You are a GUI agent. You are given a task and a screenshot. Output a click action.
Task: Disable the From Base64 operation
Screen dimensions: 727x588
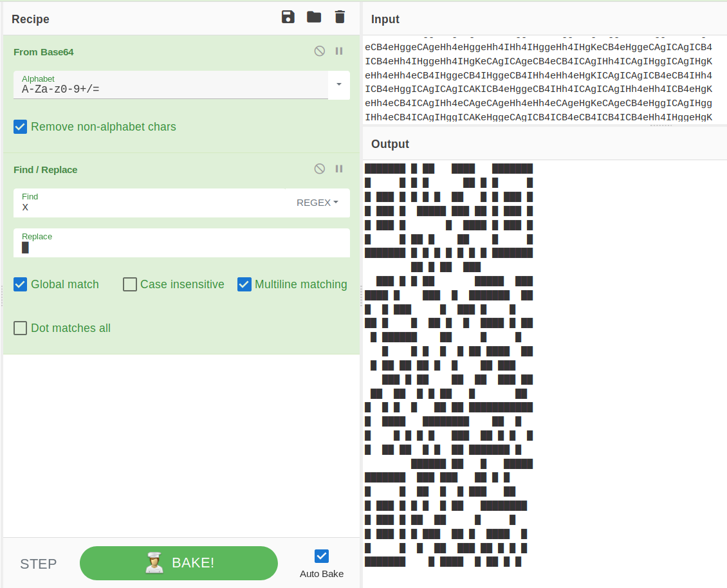coord(319,51)
